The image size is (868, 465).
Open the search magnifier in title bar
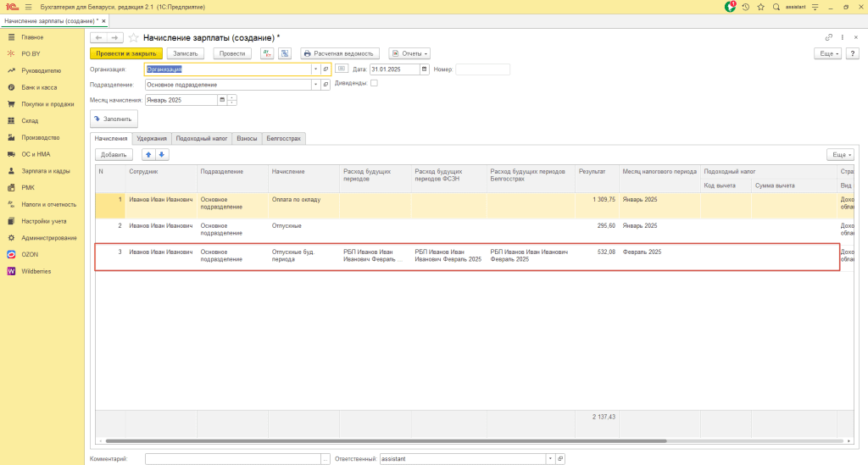(776, 7)
